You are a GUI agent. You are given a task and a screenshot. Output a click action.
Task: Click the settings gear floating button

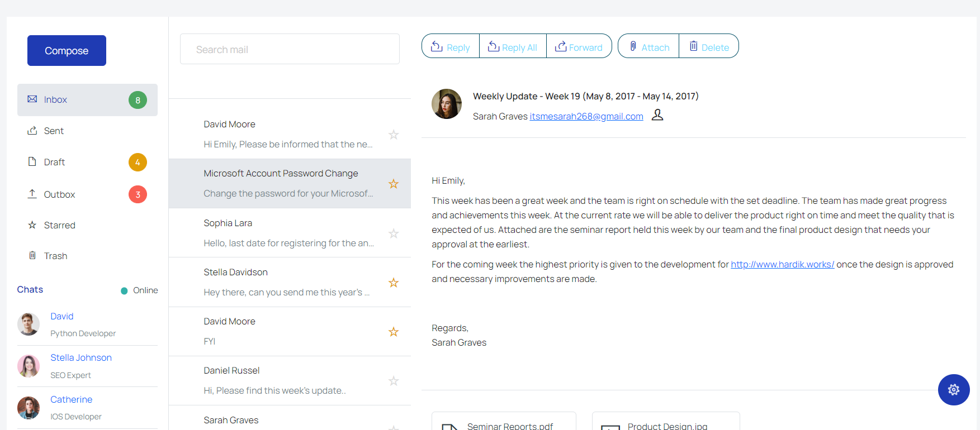click(953, 390)
